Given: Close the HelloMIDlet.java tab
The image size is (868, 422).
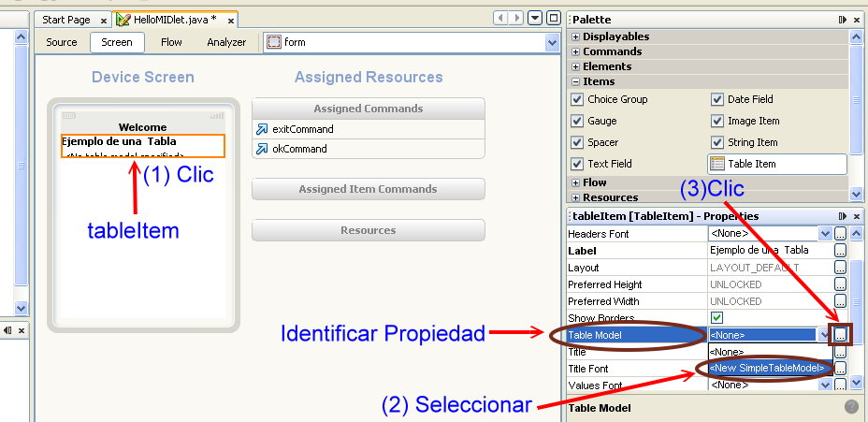Looking at the screenshot, I should (x=231, y=21).
